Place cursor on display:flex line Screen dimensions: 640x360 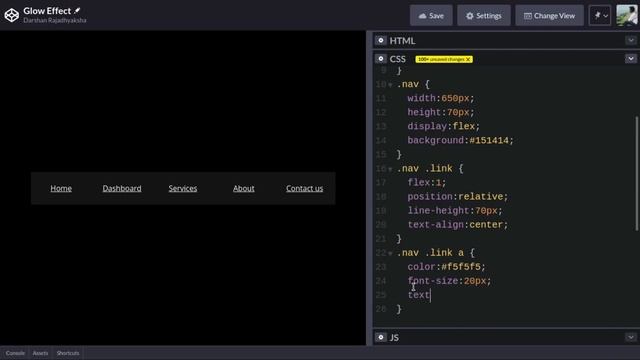tap(444, 126)
